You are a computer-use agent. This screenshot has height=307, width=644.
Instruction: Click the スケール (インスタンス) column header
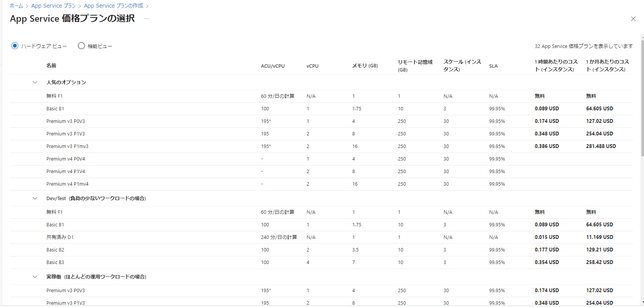pos(463,66)
